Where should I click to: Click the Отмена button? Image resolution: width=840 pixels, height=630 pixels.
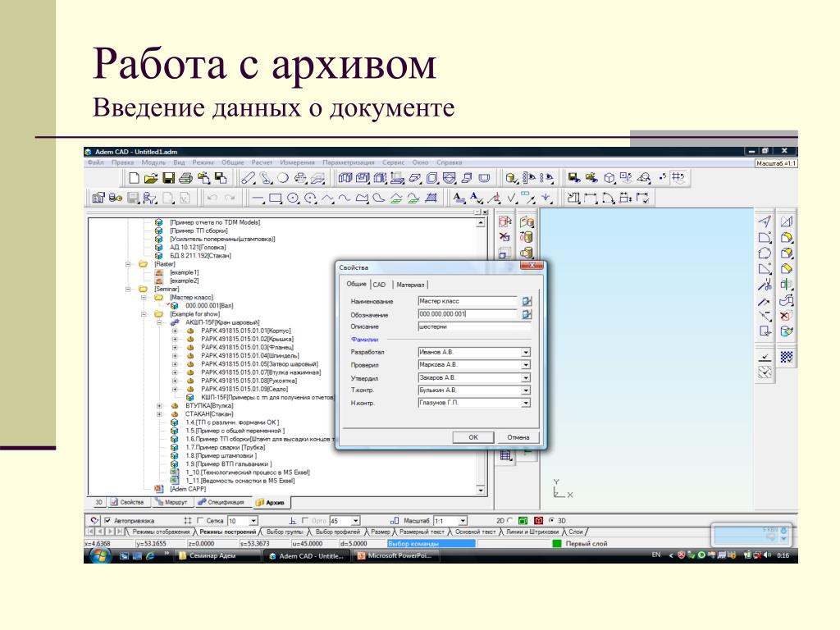[518, 437]
